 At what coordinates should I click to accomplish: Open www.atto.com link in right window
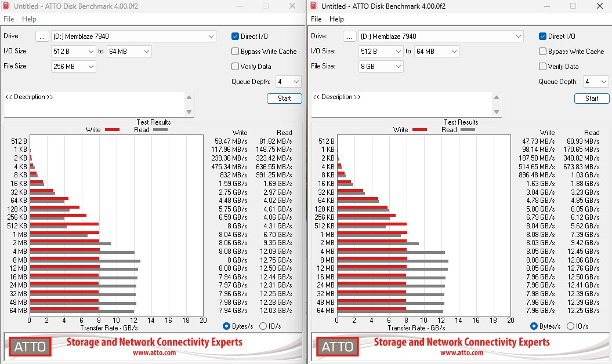point(462,352)
